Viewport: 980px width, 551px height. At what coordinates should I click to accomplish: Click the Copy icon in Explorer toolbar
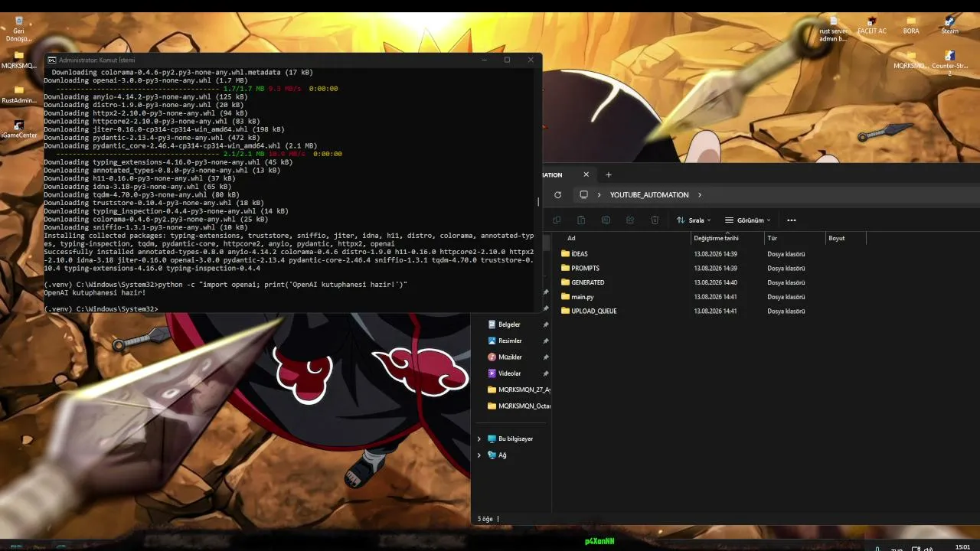click(x=557, y=220)
